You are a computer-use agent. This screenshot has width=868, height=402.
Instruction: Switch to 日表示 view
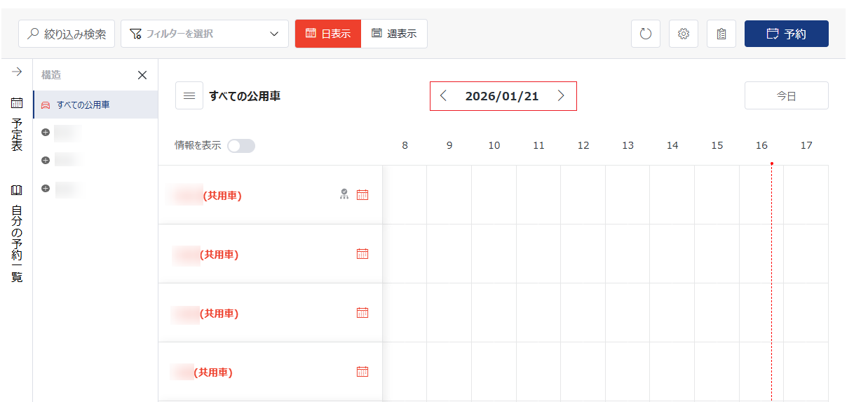tap(328, 34)
